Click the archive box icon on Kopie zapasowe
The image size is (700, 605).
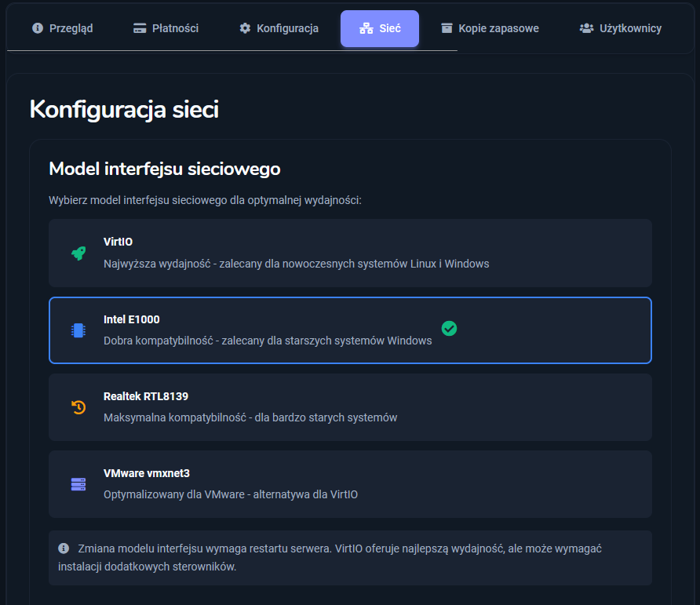tap(447, 28)
